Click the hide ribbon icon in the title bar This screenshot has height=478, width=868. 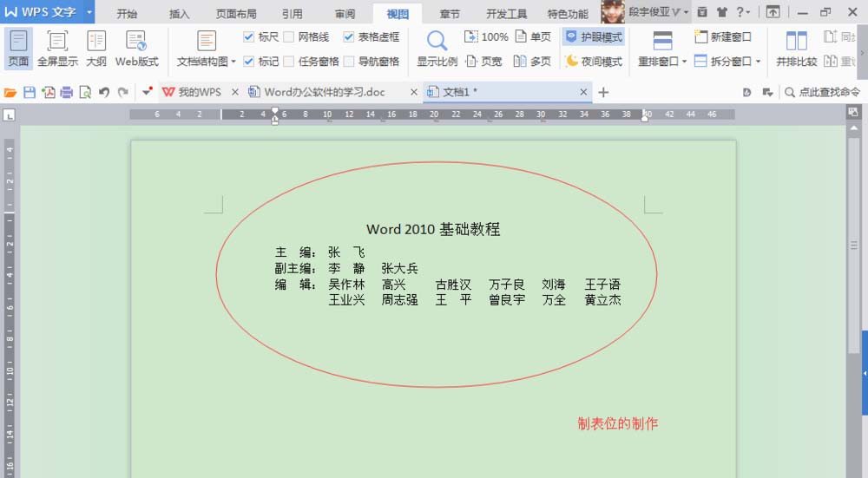[x=773, y=11]
